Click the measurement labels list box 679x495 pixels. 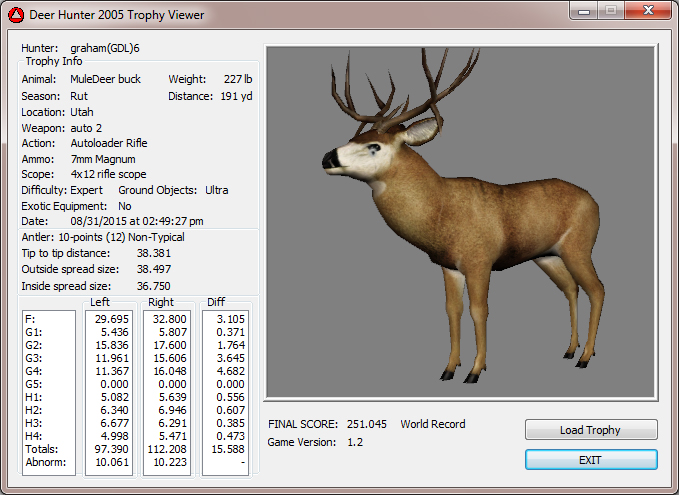48,393
